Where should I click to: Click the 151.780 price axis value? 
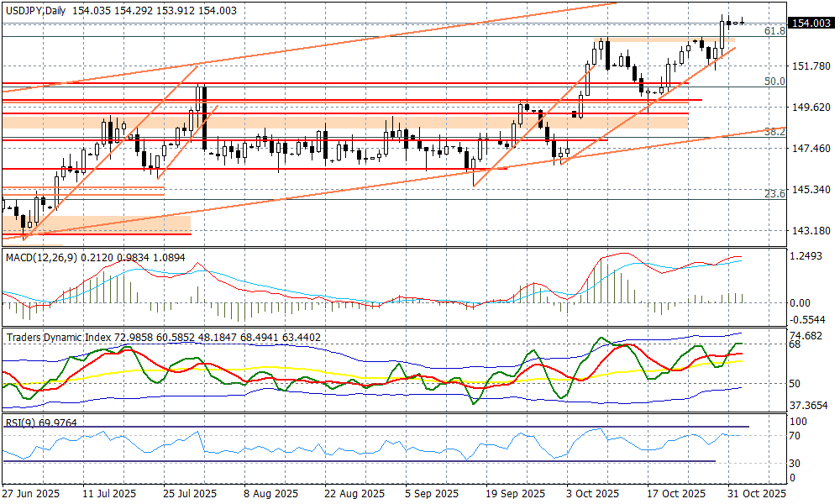tap(810, 66)
